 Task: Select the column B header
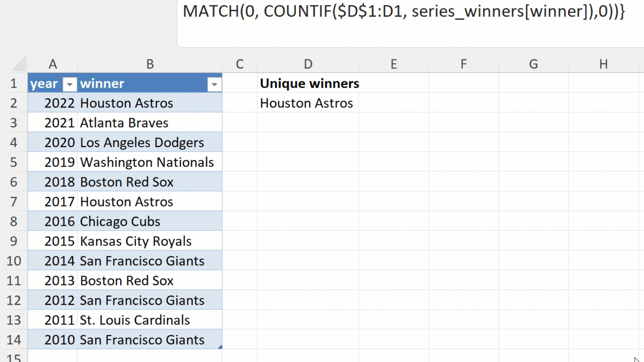149,64
